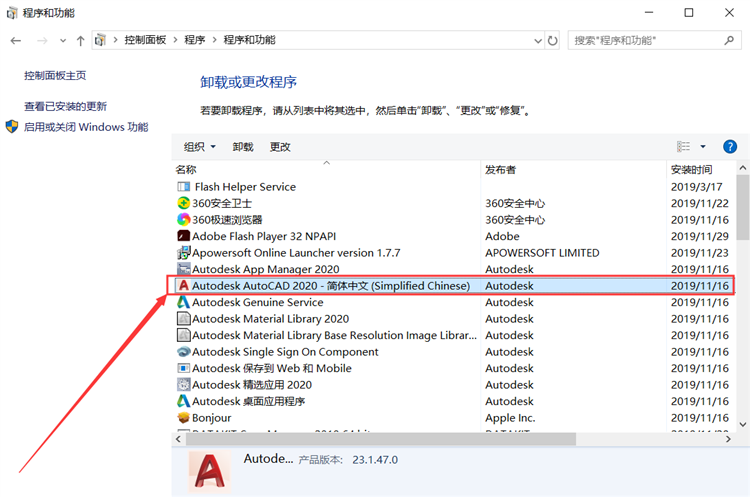Click 程序 in the breadcrumb path

195,40
